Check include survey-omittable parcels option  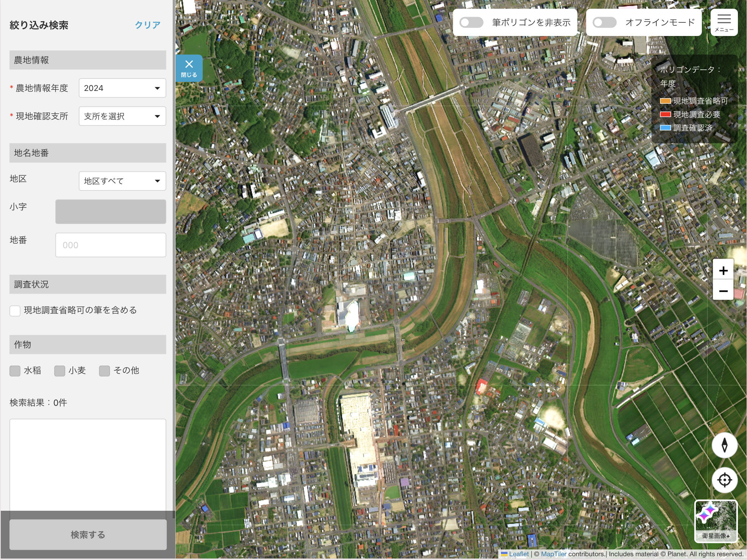click(15, 311)
